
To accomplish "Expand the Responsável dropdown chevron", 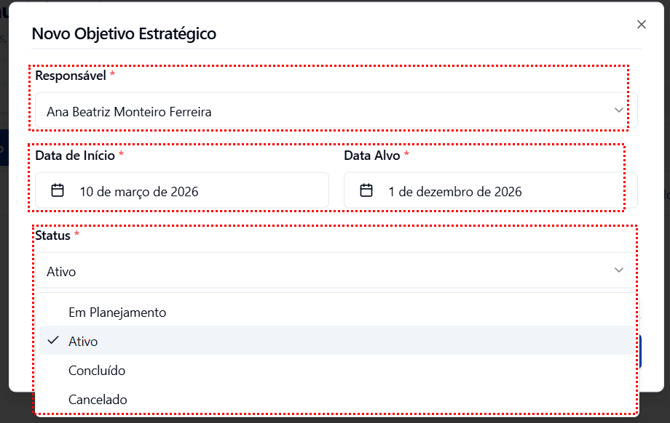I will coord(619,111).
